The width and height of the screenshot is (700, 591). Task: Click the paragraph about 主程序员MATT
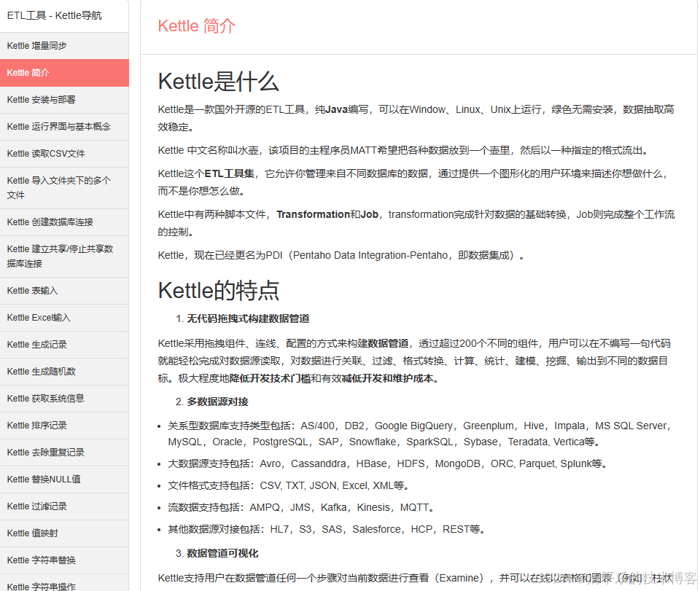coord(403,151)
